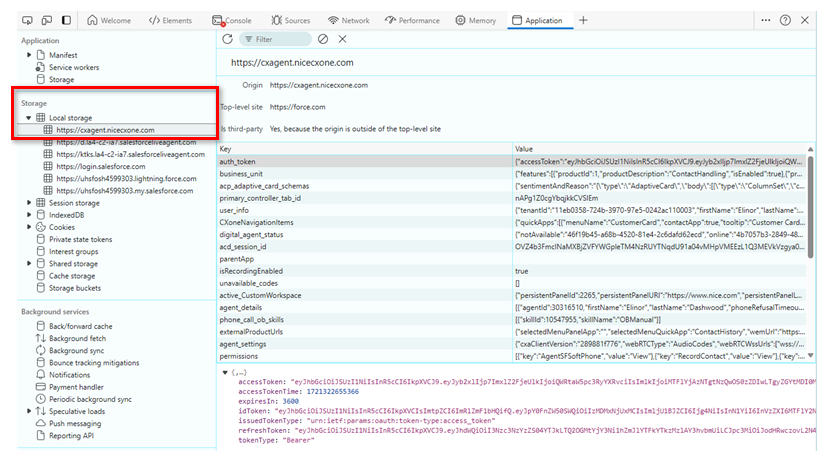Screen dimensions: 829x463
Task: Select Cache storage item
Action: pyautogui.click(x=72, y=276)
